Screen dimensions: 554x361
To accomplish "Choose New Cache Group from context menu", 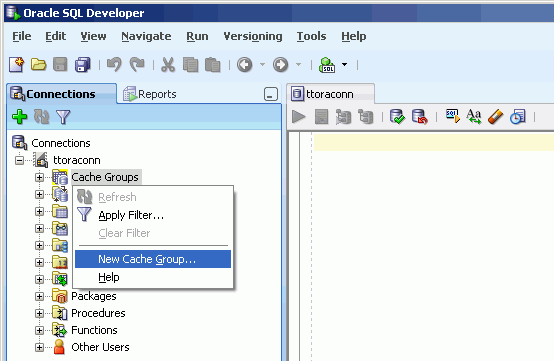I will pyautogui.click(x=153, y=259).
